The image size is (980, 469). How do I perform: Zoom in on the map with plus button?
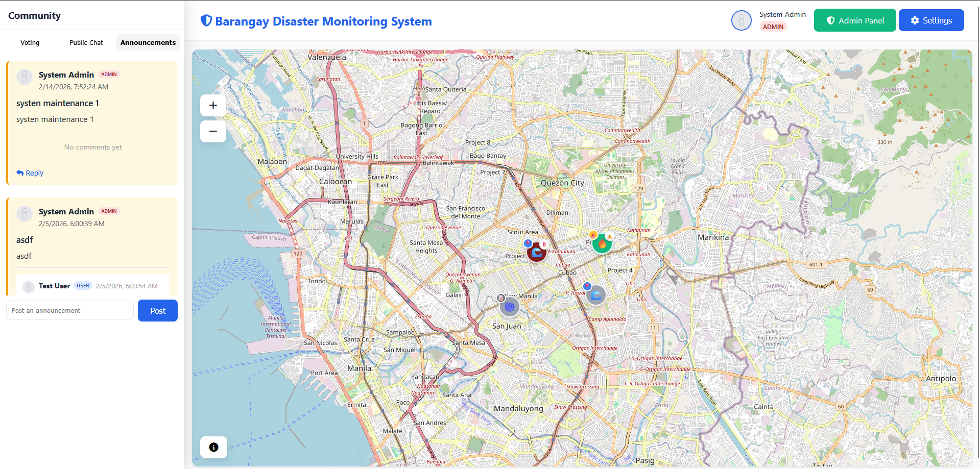[213, 106]
